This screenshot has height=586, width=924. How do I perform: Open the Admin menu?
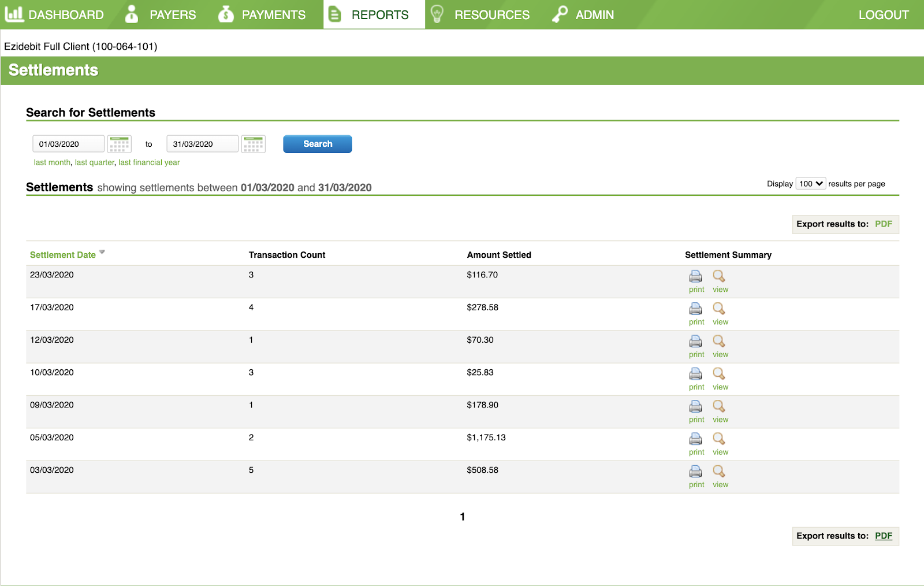click(583, 14)
